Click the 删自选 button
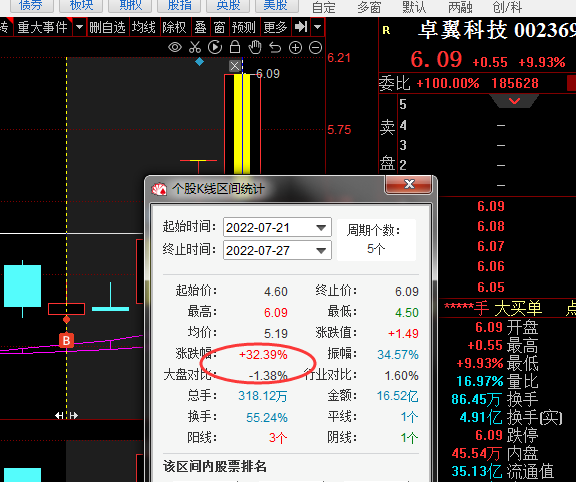576x482 pixels. [107, 27]
